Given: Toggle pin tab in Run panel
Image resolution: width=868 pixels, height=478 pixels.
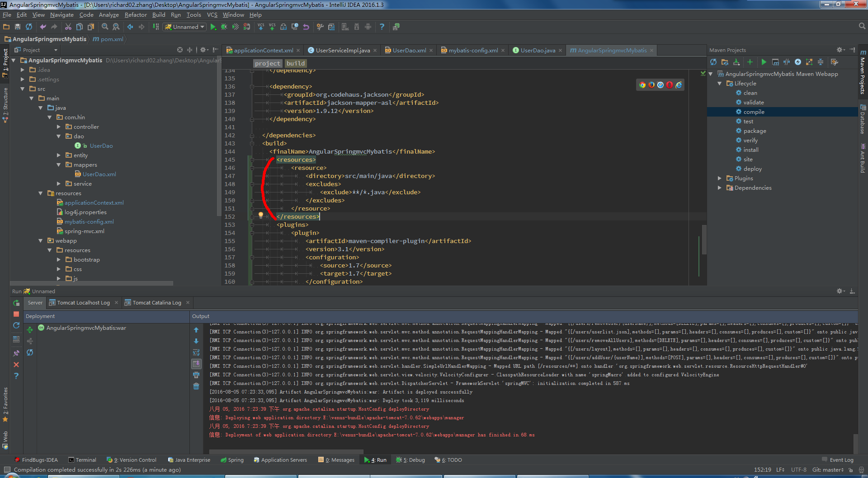Looking at the screenshot, I should (16, 353).
